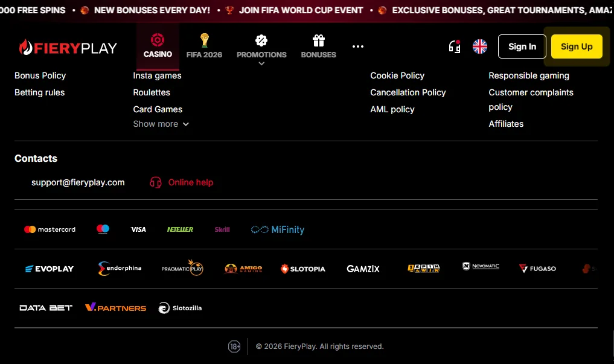614x364 pixels.
Task: Click the Data Bet partner logo
Action: (x=46, y=308)
